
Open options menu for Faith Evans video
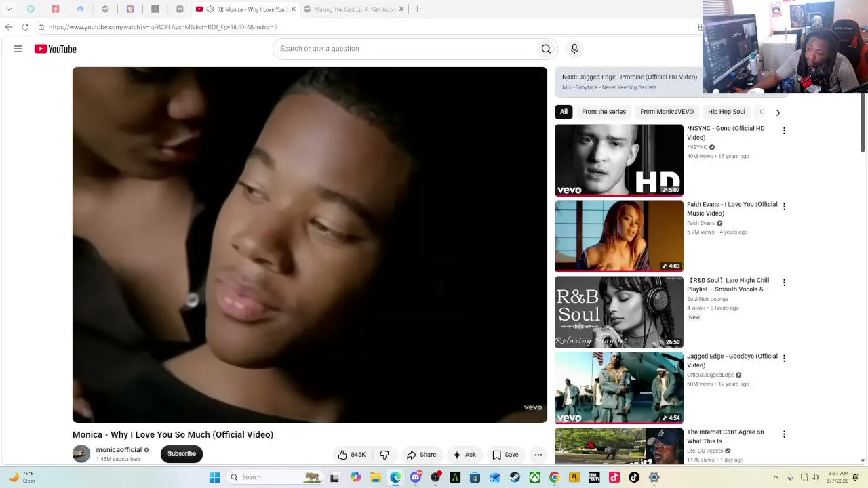784,207
